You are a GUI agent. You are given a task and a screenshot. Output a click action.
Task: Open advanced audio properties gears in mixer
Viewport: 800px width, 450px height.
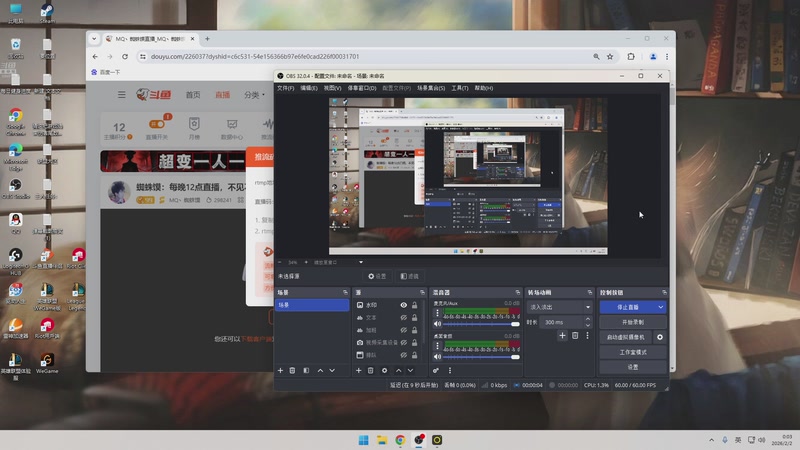tap(436, 370)
